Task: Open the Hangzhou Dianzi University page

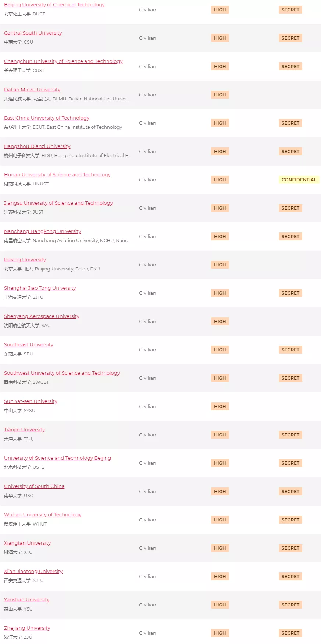Action: tap(37, 146)
